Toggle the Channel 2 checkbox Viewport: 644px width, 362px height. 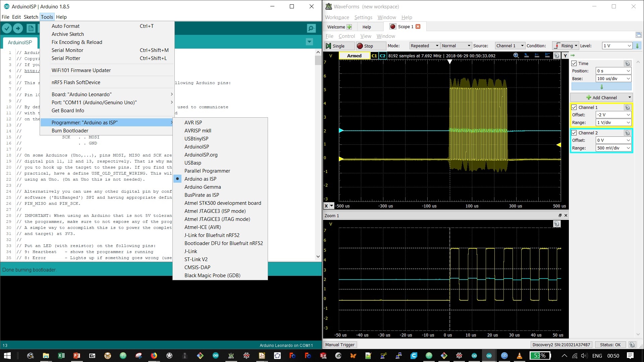click(574, 133)
